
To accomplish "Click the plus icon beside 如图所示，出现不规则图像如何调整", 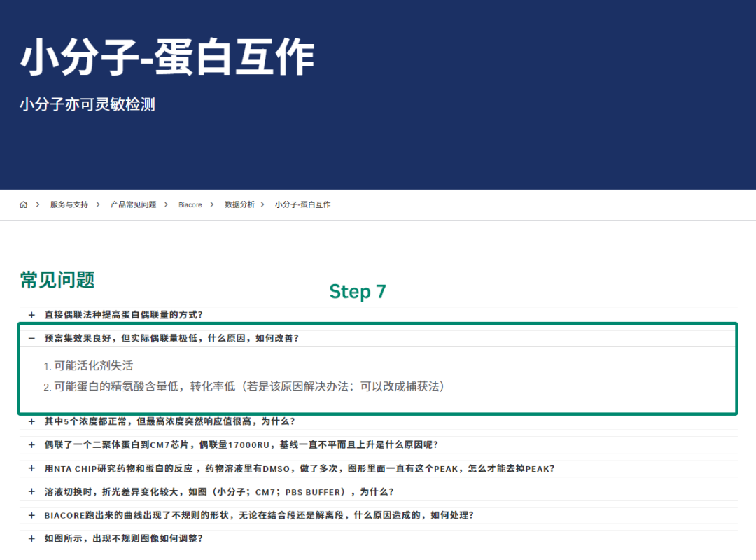I will pos(31,538).
